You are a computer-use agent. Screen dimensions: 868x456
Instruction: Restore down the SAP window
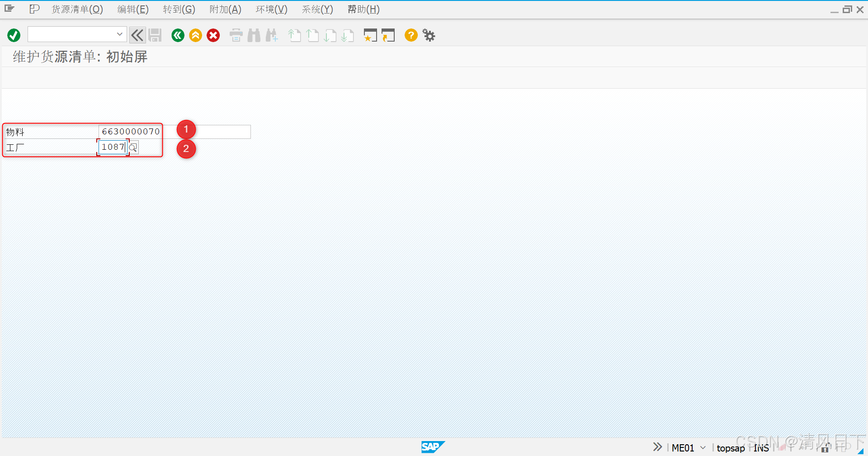pos(847,9)
